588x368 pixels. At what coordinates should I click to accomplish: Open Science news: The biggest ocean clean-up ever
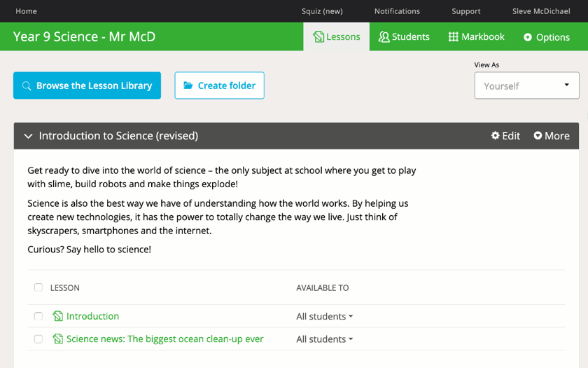(x=165, y=339)
